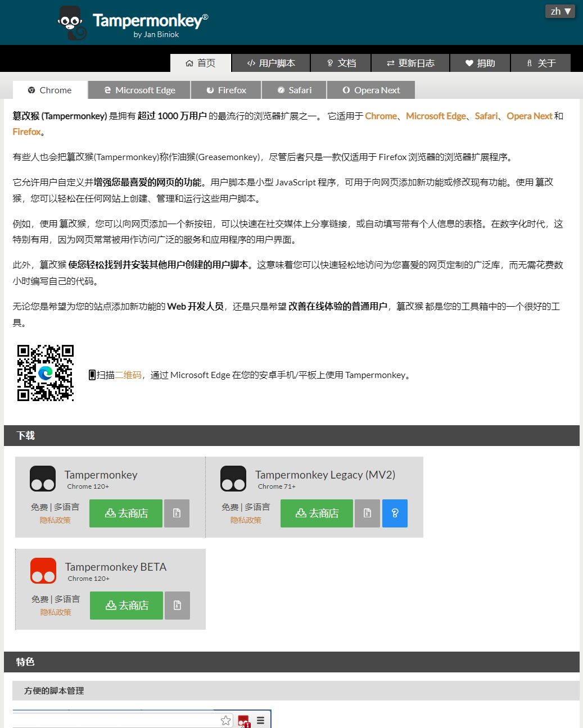Open 隐私政策 for Tampermonkey Legacy
The image size is (583, 728).
(246, 520)
